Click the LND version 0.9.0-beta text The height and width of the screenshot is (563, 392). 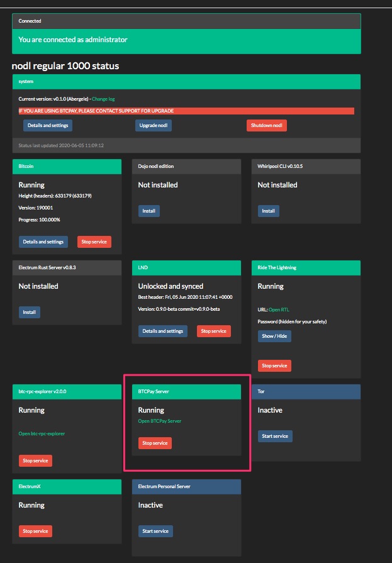179,309
